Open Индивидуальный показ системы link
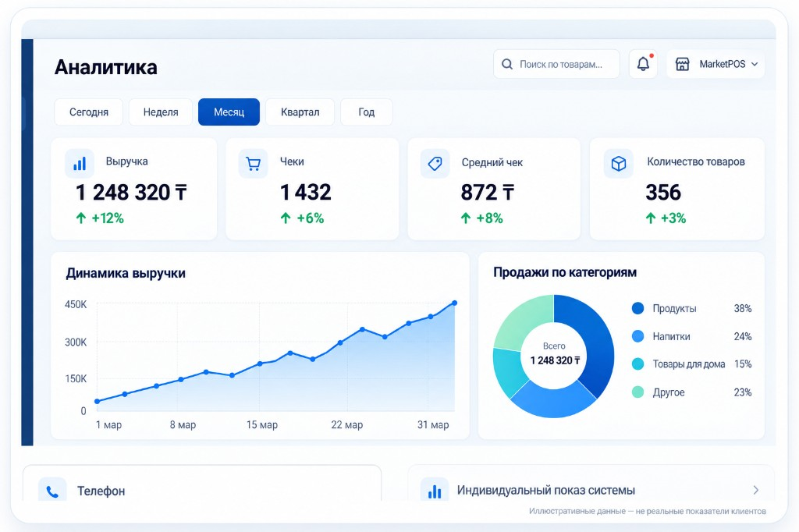This screenshot has width=799, height=532. (591, 483)
